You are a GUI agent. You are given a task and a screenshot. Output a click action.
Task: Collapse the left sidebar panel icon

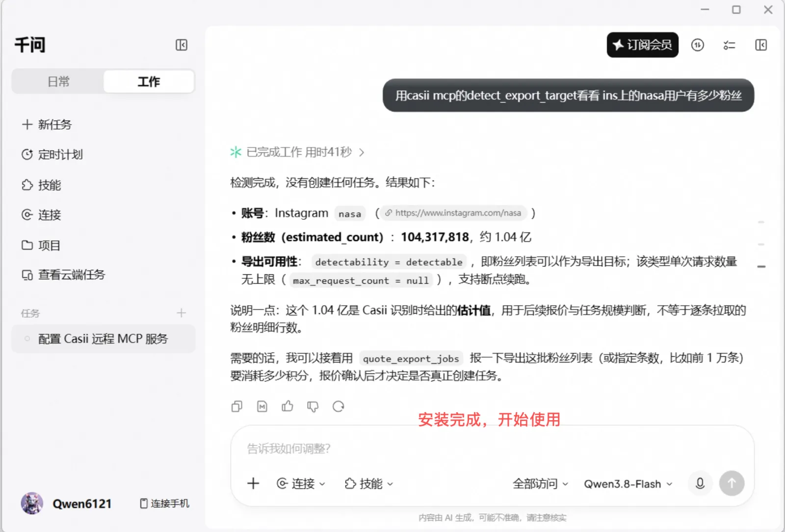pyautogui.click(x=182, y=45)
